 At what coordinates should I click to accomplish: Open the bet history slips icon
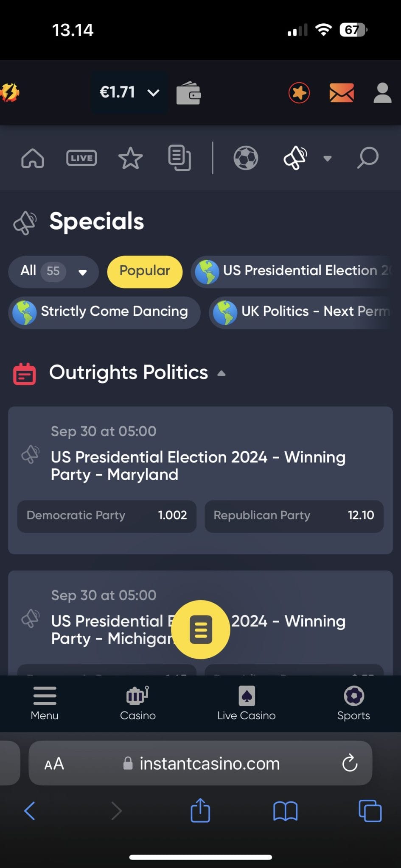(179, 158)
